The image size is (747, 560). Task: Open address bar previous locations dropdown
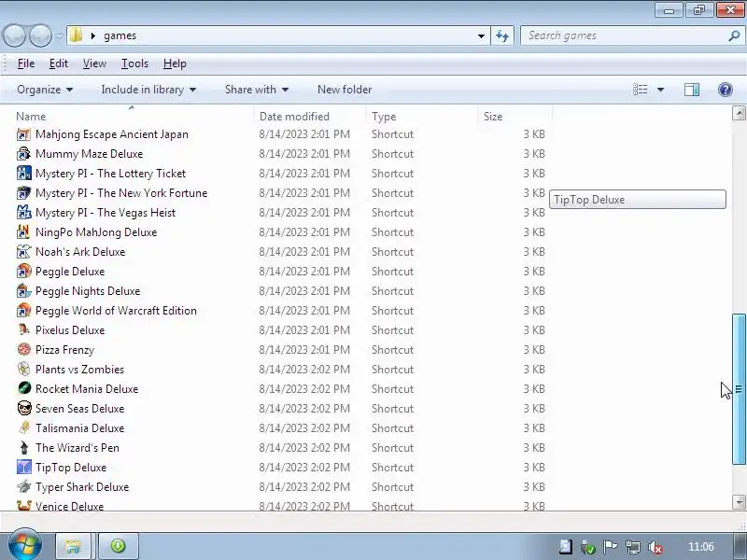481,35
